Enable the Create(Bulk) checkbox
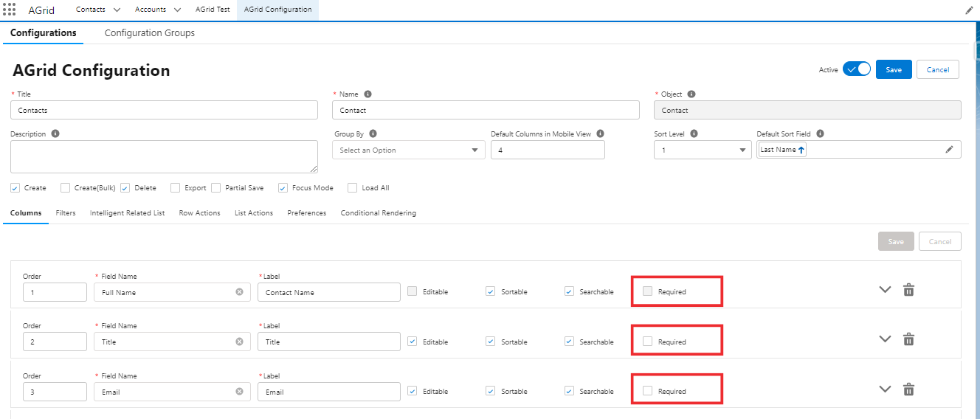Image resolution: width=980 pixels, height=419 pixels. coord(66,187)
